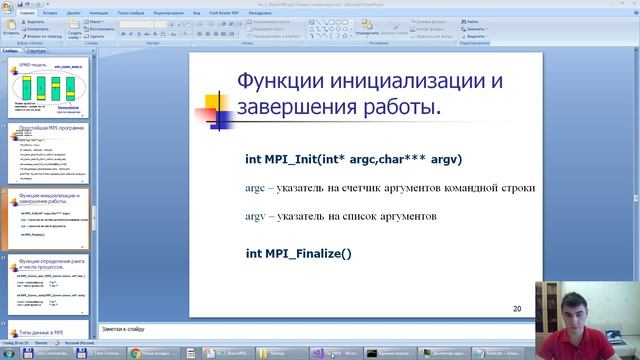Click the int MPI_Finalize() text line
The width and height of the screenshot is (640, 360).
[x=298, y=253]
